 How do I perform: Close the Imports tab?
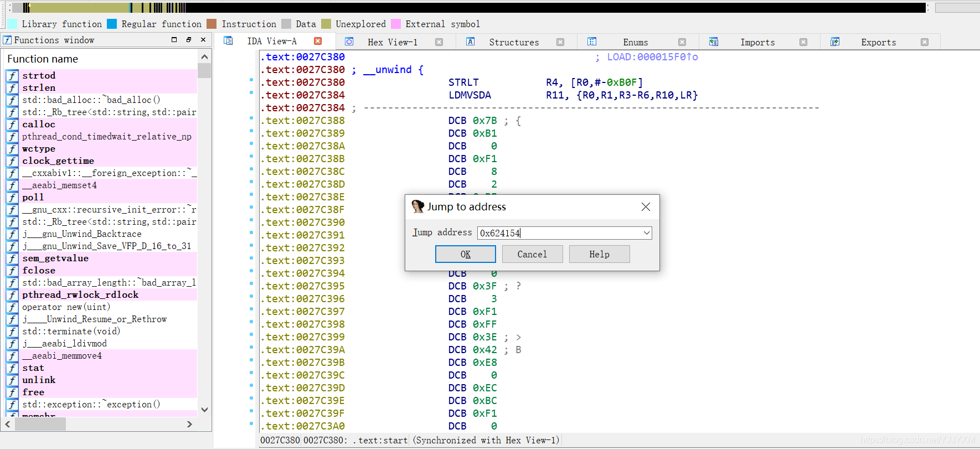(803, 42)
